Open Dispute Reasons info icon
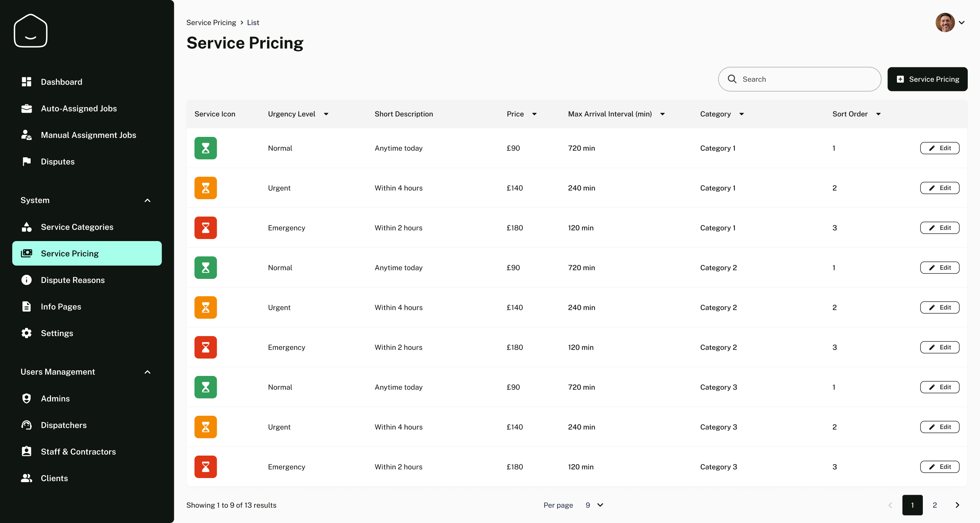The image size is (980, 523). point(26,280)
